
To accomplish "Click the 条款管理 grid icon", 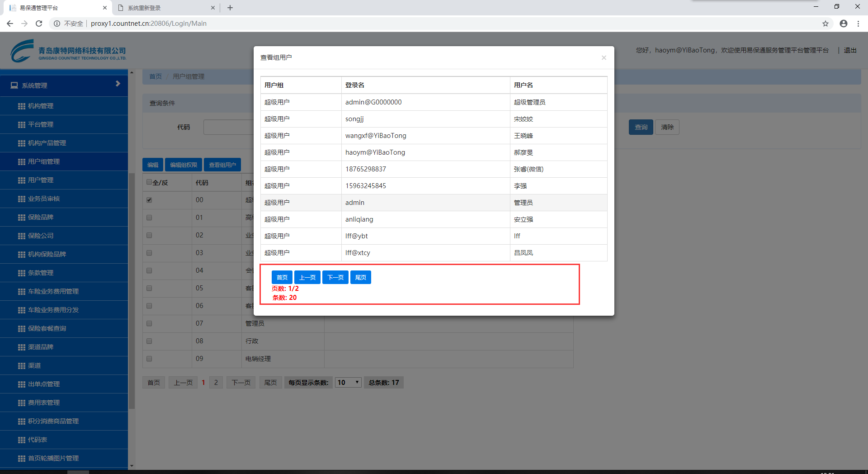I will click(21, 273).
